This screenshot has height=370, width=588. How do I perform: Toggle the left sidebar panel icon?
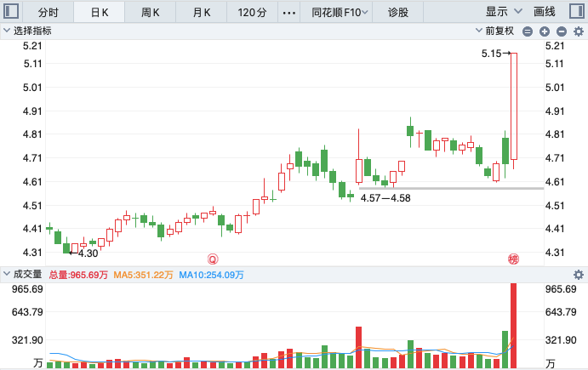tap(11, 11)
